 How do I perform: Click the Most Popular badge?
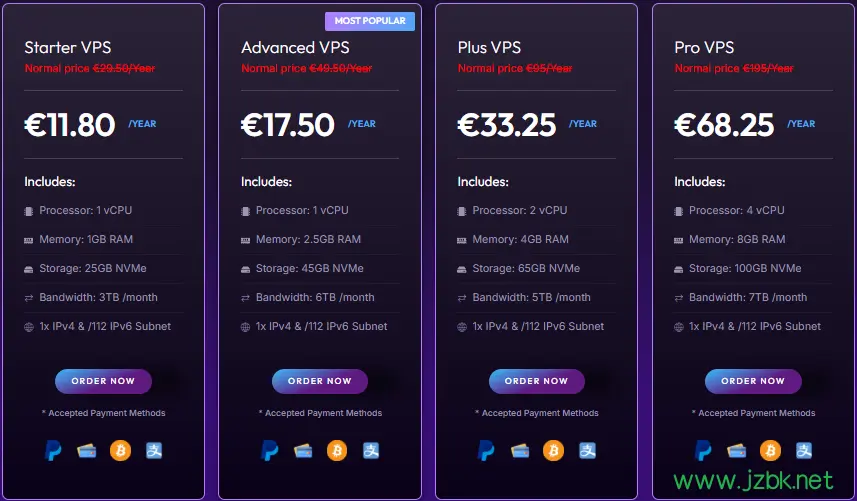(370, 21)
